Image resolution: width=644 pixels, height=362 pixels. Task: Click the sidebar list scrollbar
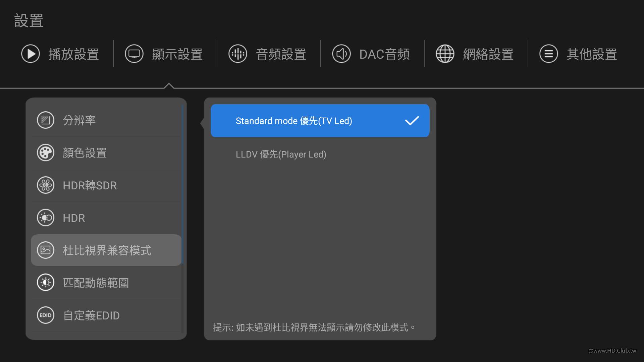point(182,184)
